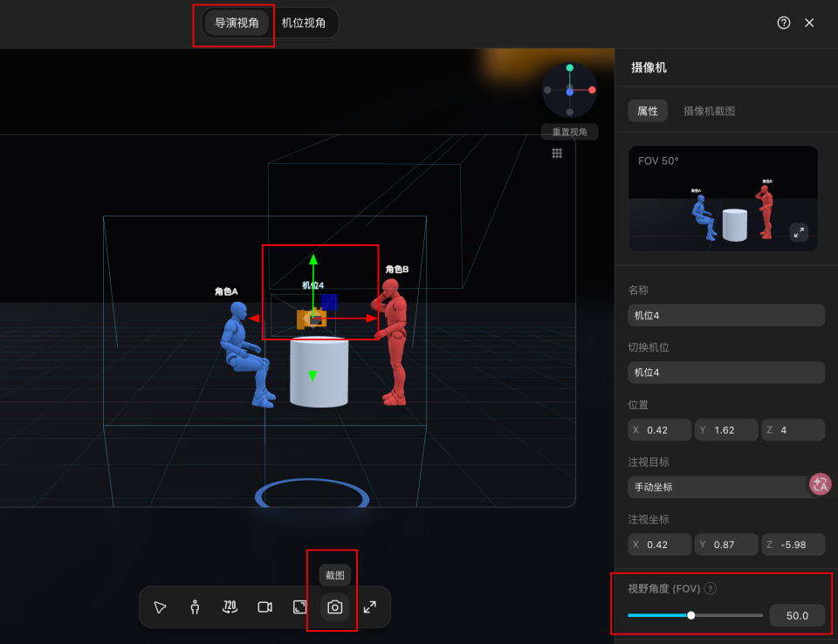Viewport: 838px width, 644px height.
Task: Select the arrow pointer tool
Action: 160,607
